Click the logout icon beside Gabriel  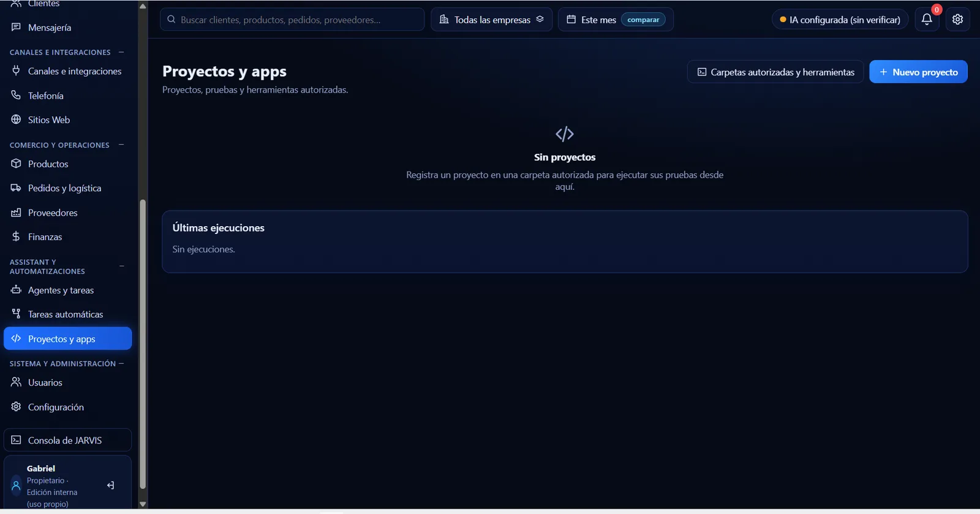[111, 485]
